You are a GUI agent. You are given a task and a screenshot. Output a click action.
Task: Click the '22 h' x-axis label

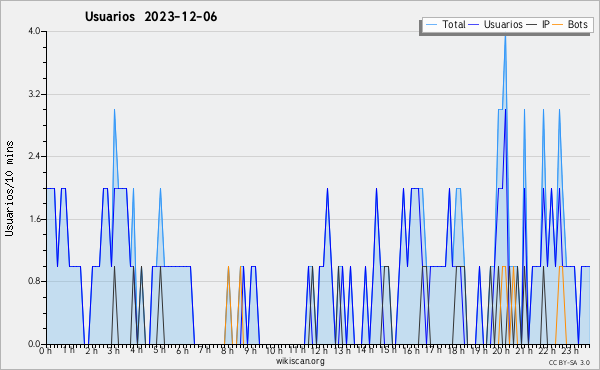[546, 351]
